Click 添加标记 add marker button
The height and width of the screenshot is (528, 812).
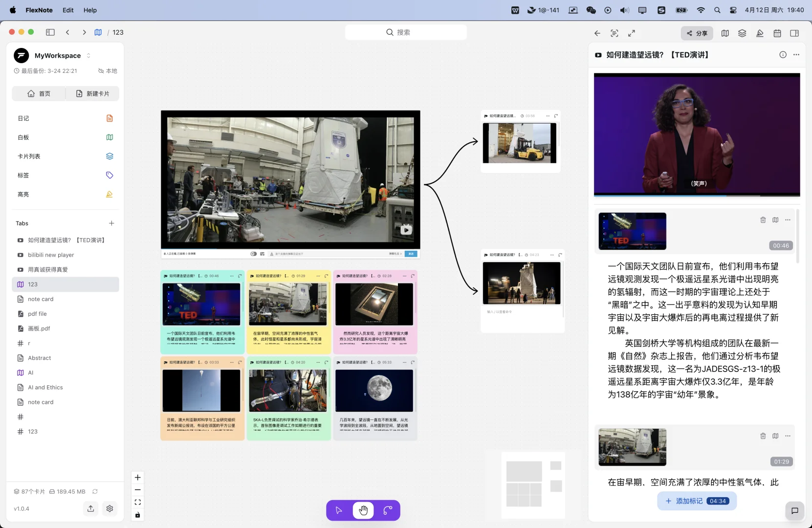697,501
